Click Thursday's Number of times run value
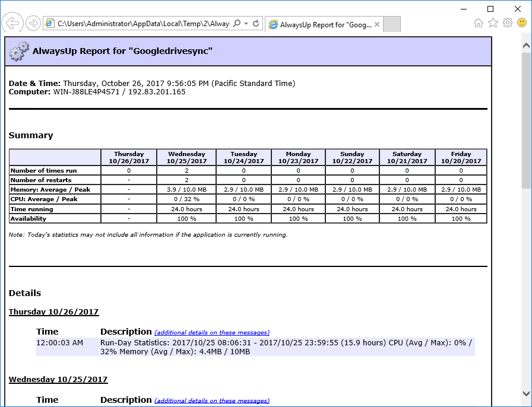Screen dimensions: 532x407 tap(129, 171)
